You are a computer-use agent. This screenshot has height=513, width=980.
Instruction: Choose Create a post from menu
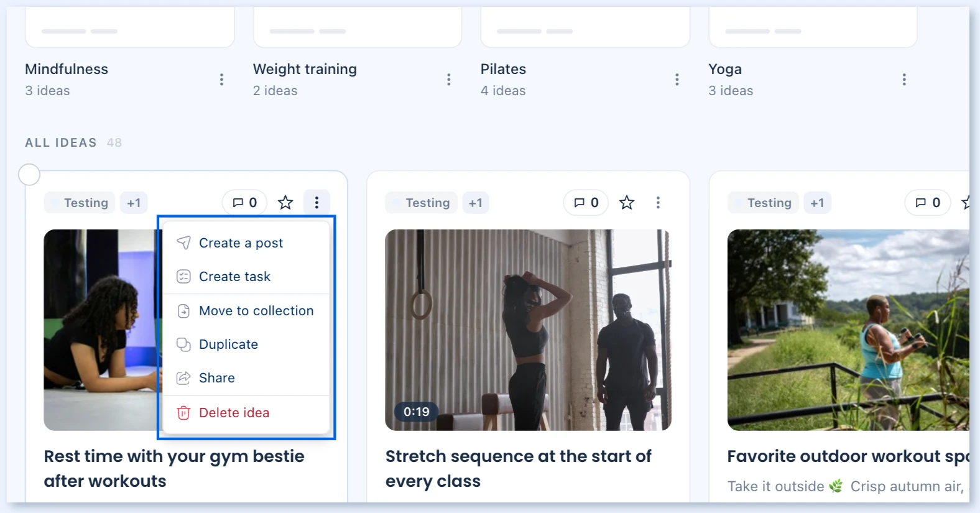click(246, 243)
